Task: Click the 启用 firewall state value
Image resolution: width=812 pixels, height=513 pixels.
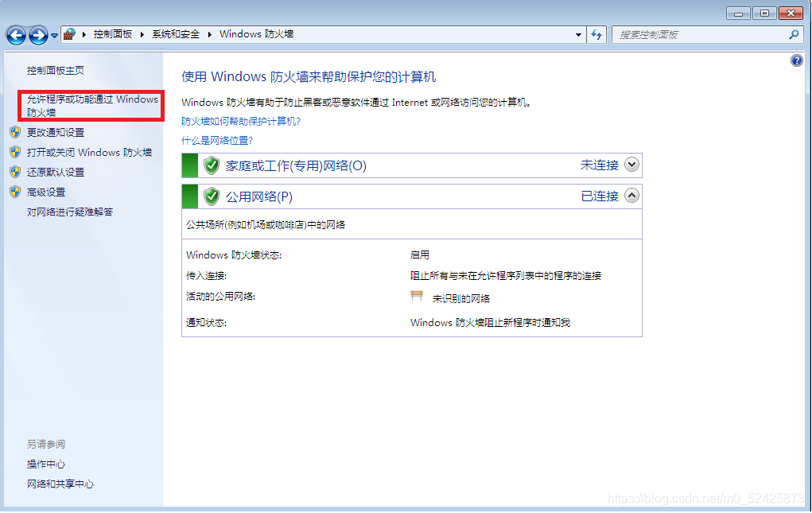Action: (420, 255)
